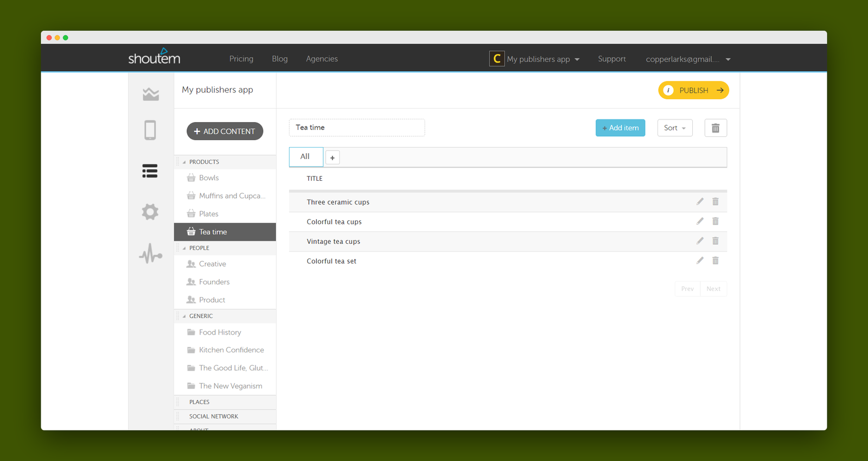Open the Sort dropdown
Image resolution: width=868 pixels, height=461 pixels.
(x=675, y=128)
